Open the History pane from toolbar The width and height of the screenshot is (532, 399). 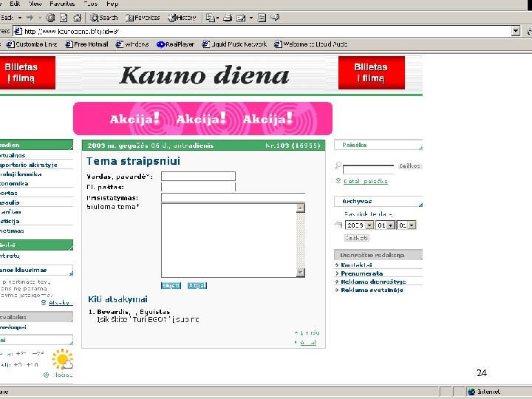[x=182, y=18]
